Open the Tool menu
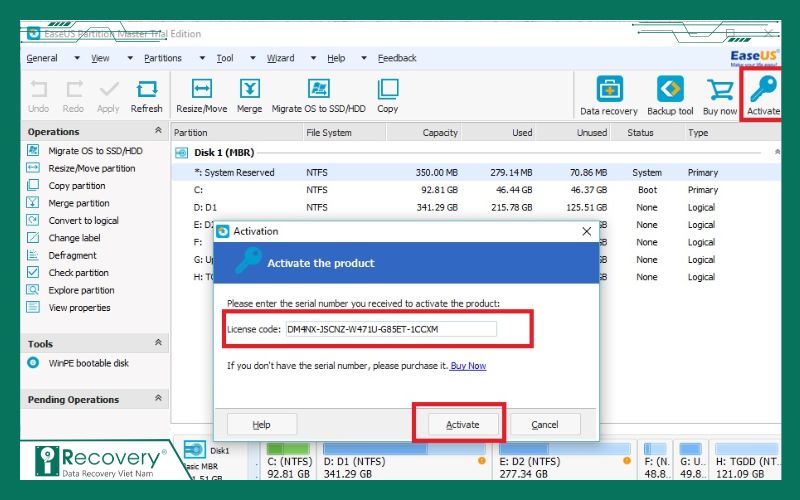800x500 pixels. click(x=225, y=58)
